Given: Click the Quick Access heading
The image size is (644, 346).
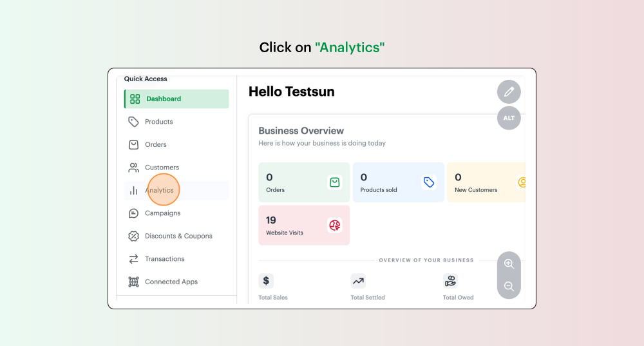Looking at the screenshot, I should coord(146,79).
